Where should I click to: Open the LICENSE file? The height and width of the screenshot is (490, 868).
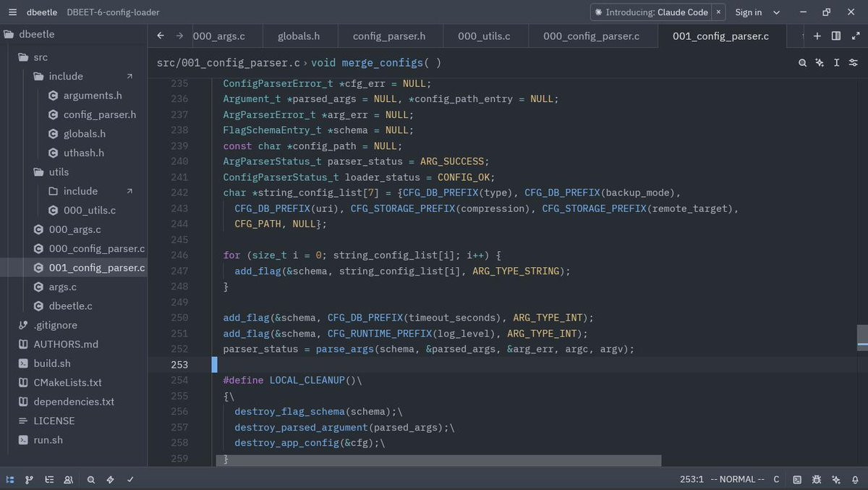coord(74,421)
